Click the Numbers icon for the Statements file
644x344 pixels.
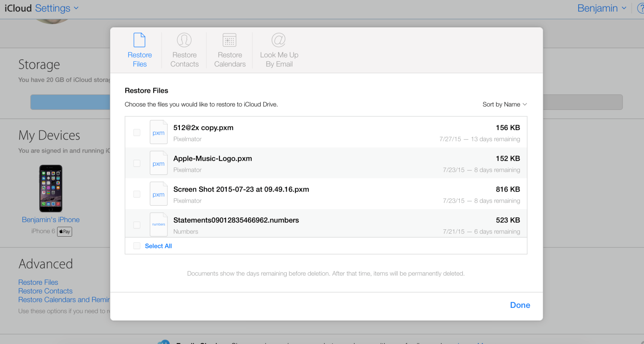(158, 224)
